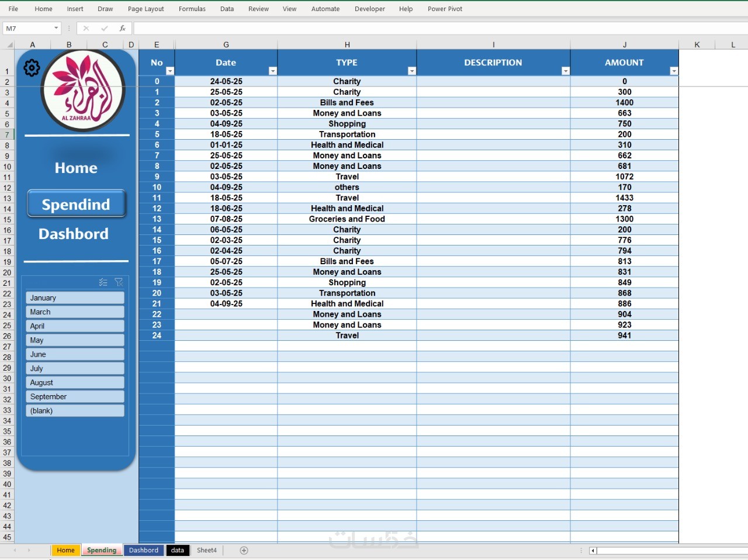Viewport: 748px width, 560px height.
Task: Select the "Groceries and Food" cell
Action: click(347, 219)
